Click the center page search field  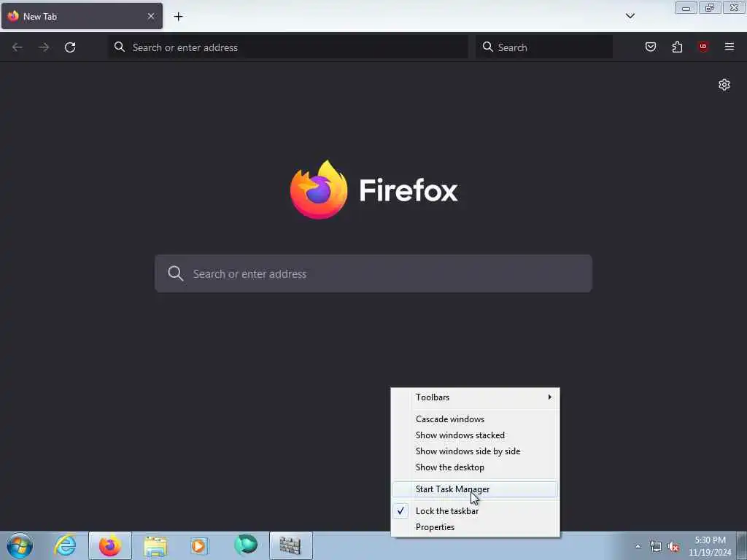(373, 274)
